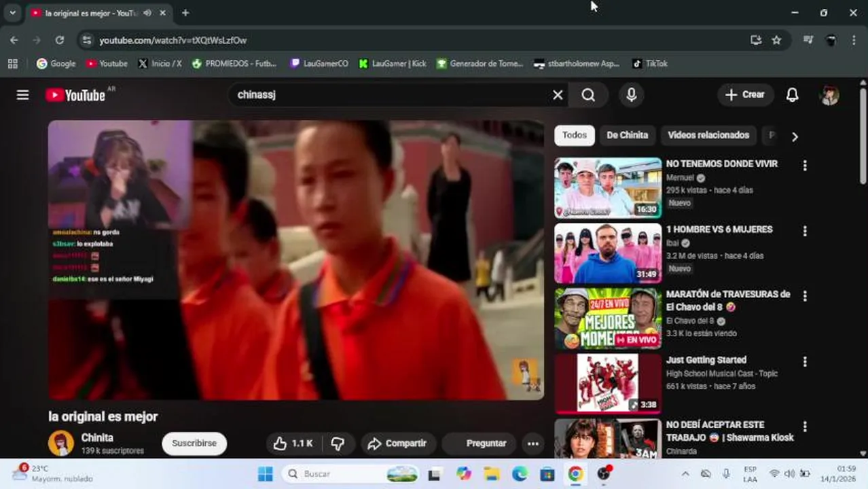Mute the tab via speaker icon
The height and width of the screenshot is (489, 868).
coord(147,13)
